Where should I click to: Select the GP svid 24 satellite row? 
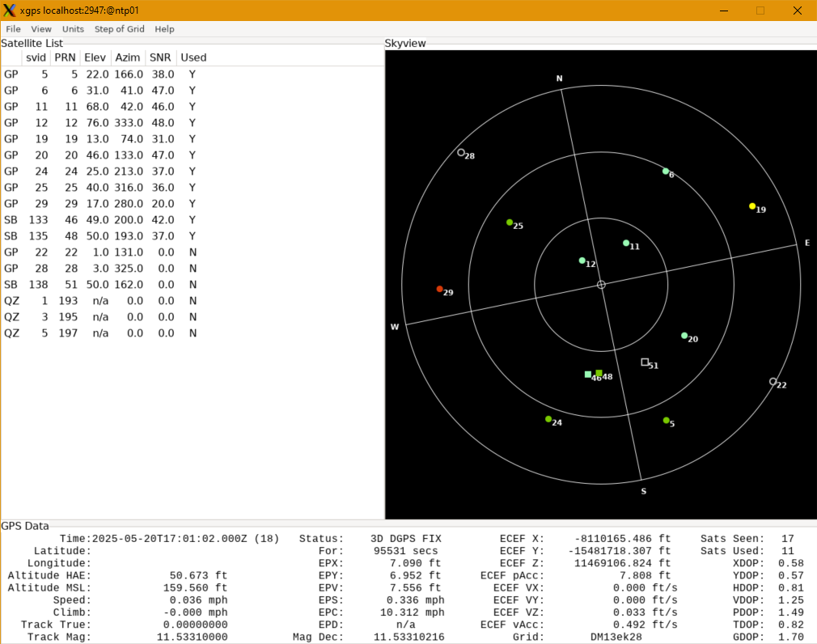pos(193,172)
